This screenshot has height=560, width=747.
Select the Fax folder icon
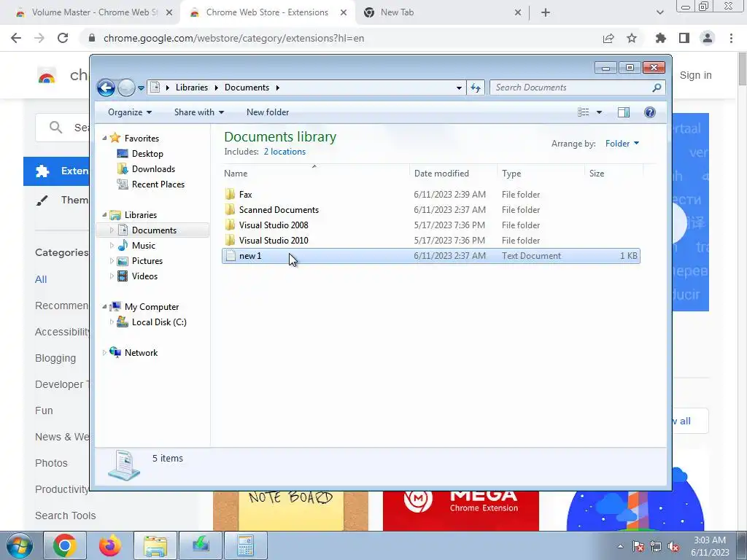tap(230, 194)
